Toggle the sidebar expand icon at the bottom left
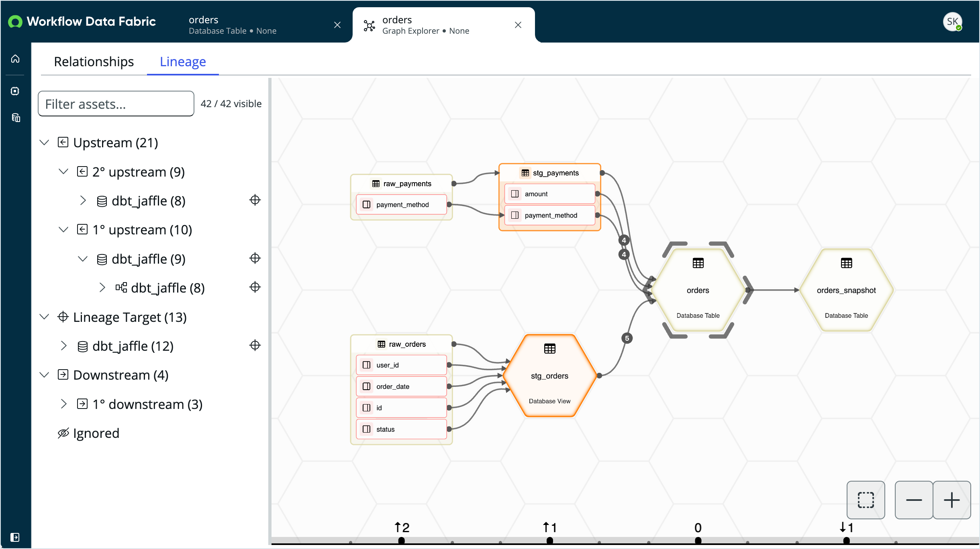The width and height of the screenshot is (980, 549). (15, 537)
